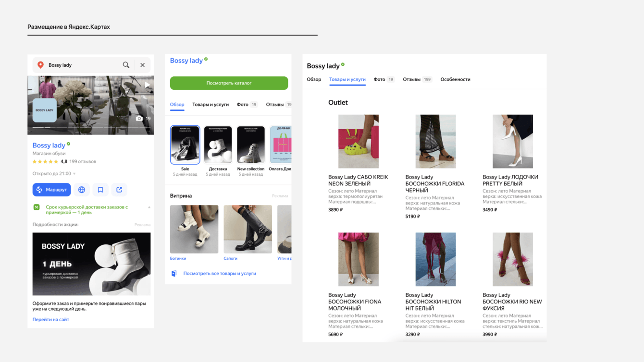Open the New collection story thumbnail
Screen dimensions: 644x362
[251, 145]
